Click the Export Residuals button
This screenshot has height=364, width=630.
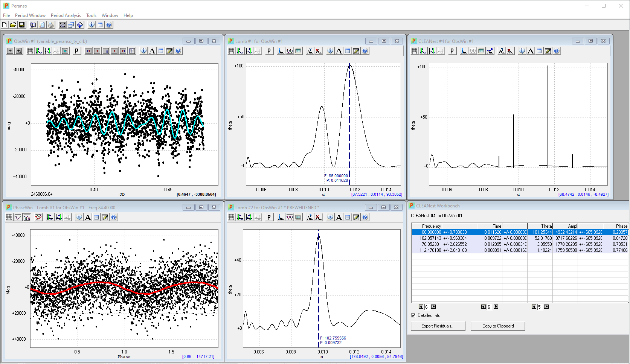tap(438, 326)
